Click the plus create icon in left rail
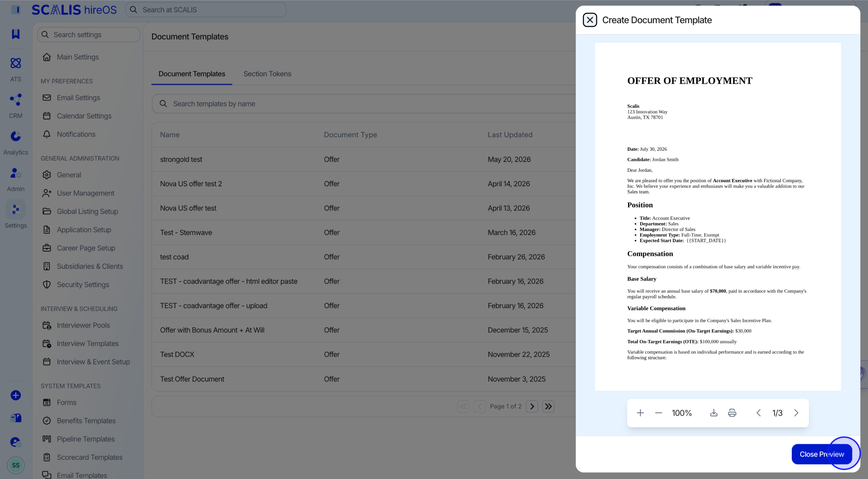868x479 pixels. (x=16, y=395)
